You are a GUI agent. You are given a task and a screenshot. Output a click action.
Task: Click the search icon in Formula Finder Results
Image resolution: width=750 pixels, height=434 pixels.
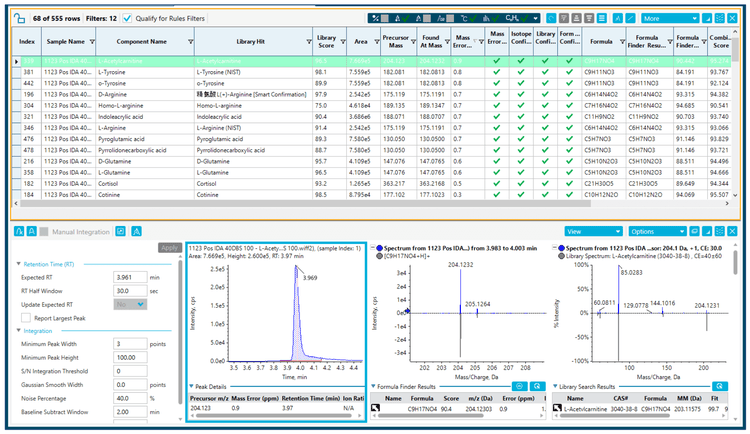pos(538,386)
